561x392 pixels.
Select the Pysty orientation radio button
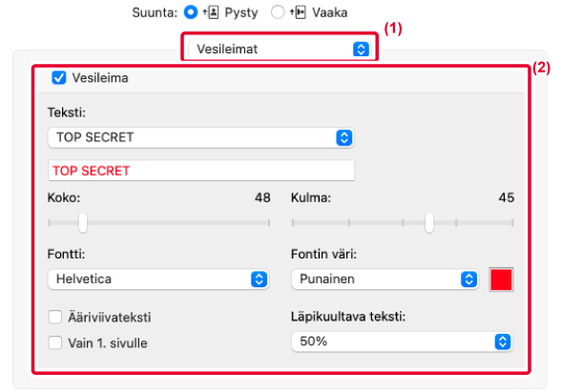tap(191, 12)
